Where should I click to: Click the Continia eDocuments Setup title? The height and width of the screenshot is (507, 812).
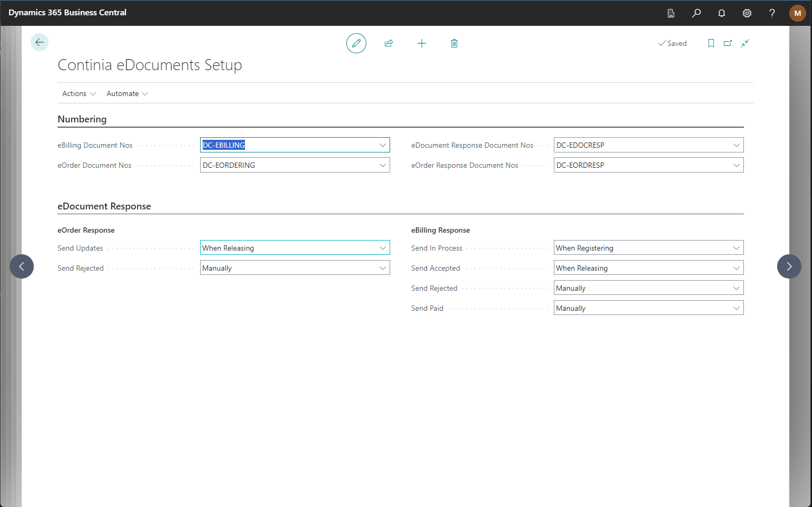pos(150,65)
